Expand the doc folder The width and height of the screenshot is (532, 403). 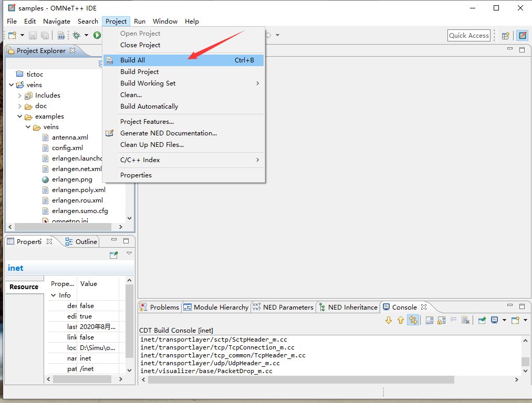point(19,106)
